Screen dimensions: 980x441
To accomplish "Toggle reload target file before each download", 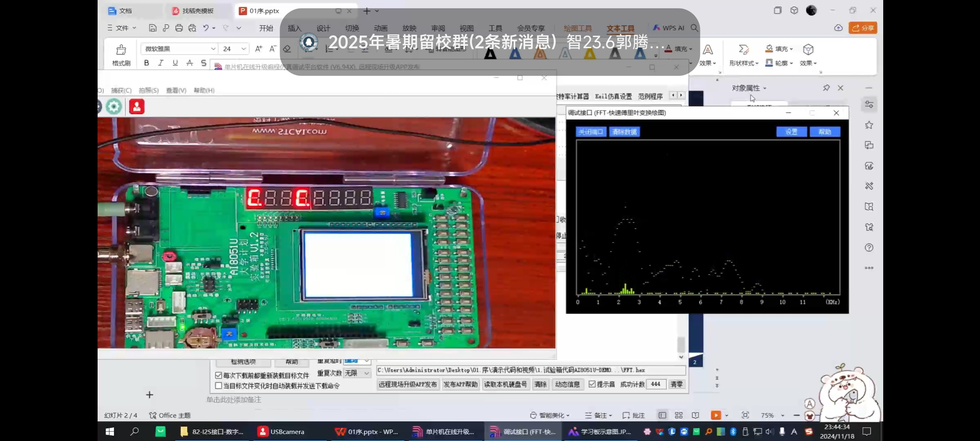I will click(219, 375).
